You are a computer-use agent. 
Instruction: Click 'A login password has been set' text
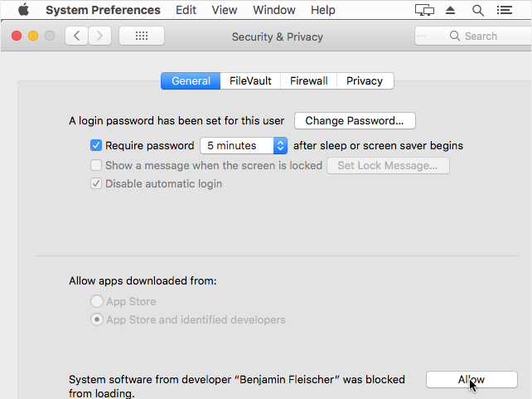(x=177, y=121)
